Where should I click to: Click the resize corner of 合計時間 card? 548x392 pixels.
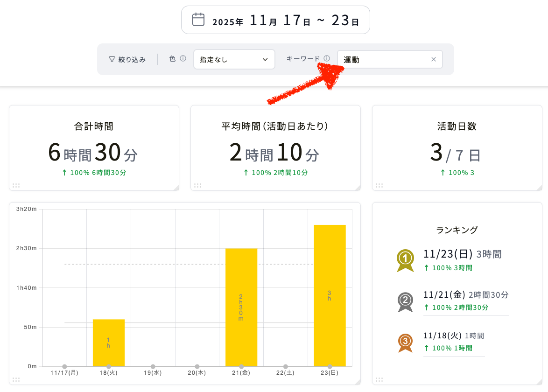(x=176, y=188)
